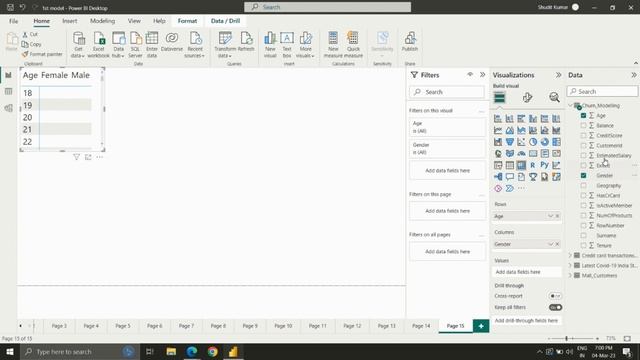Toggle the Keep all filters switch

click(x=556, y=307)
